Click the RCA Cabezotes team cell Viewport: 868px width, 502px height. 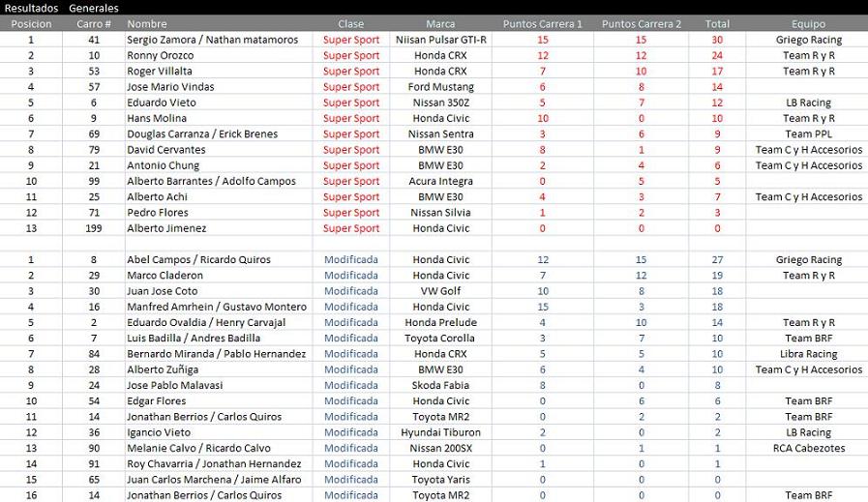coord(808,448)
